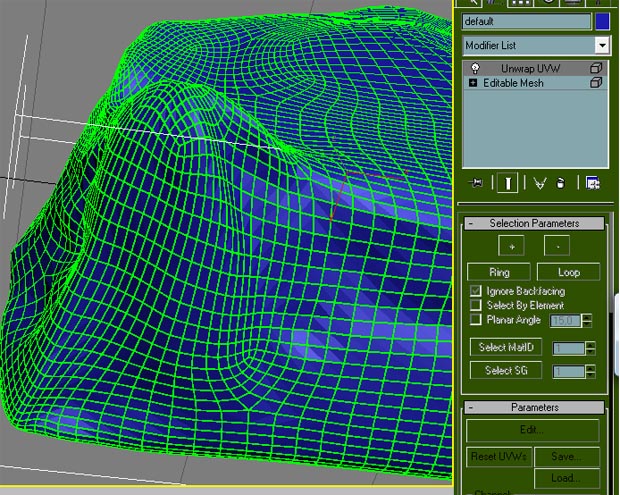
Task: Open Configure Modifier Sets icon
Action: [592, 183]
